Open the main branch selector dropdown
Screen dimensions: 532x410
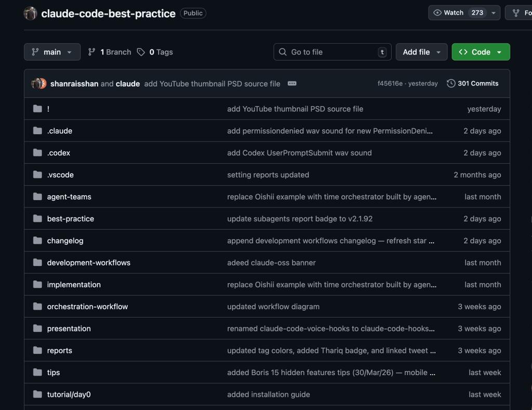point(52,52)
